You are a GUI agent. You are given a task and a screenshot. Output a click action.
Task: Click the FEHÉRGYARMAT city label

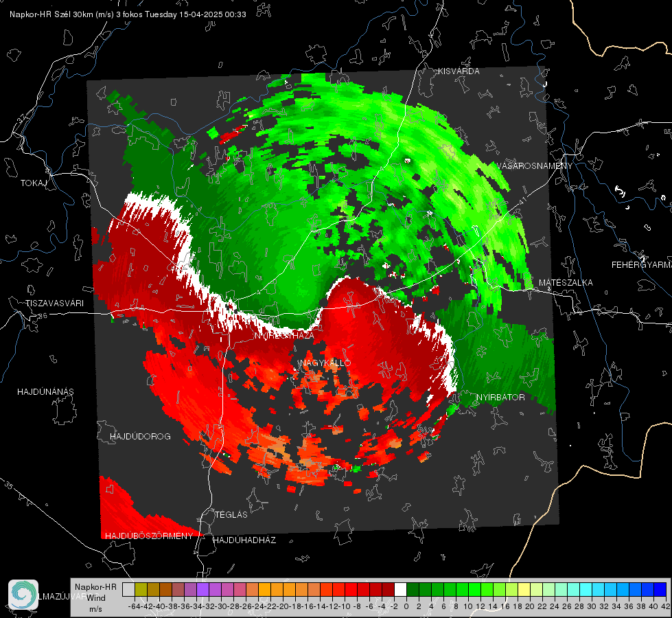pyautogui.click(x=641, y=265)
